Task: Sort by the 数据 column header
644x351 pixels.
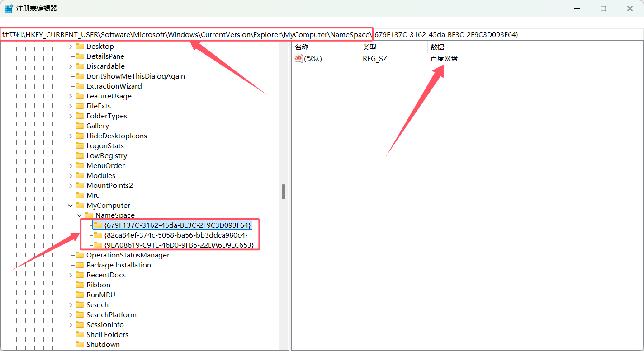Action: click(530, 47)
